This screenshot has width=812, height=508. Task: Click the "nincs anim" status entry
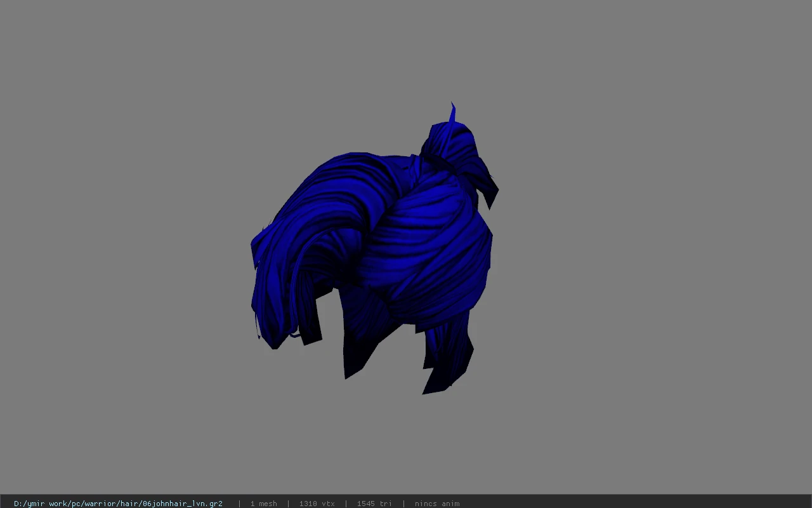pos(437,504)
